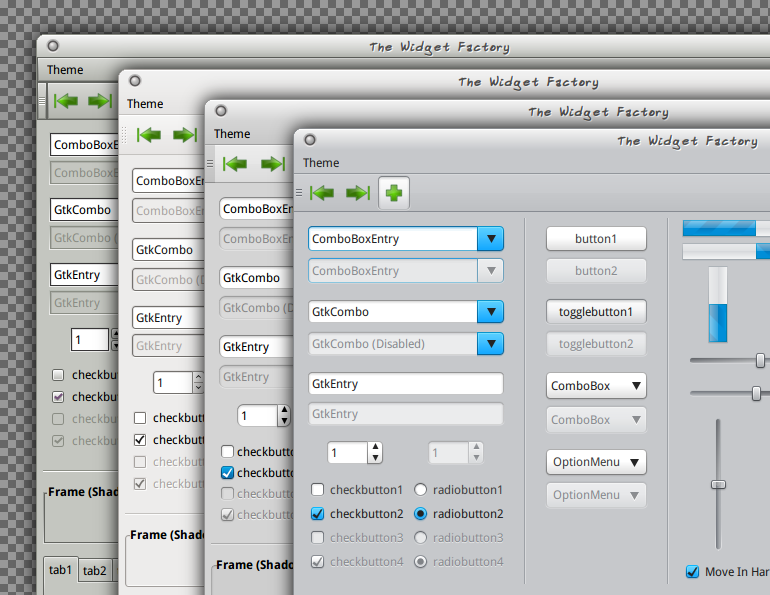
Task: Click the GtkCombo text field in the front window
Action: tap(393, 312)
